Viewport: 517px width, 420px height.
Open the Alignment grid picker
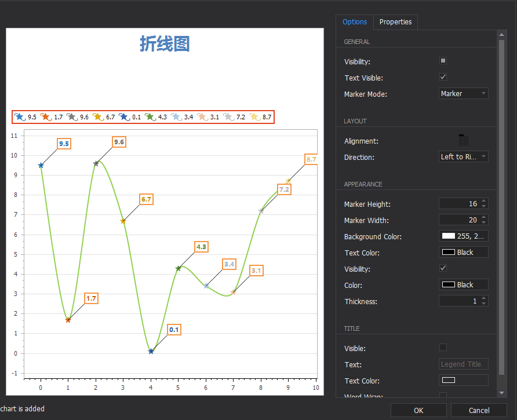464,140
